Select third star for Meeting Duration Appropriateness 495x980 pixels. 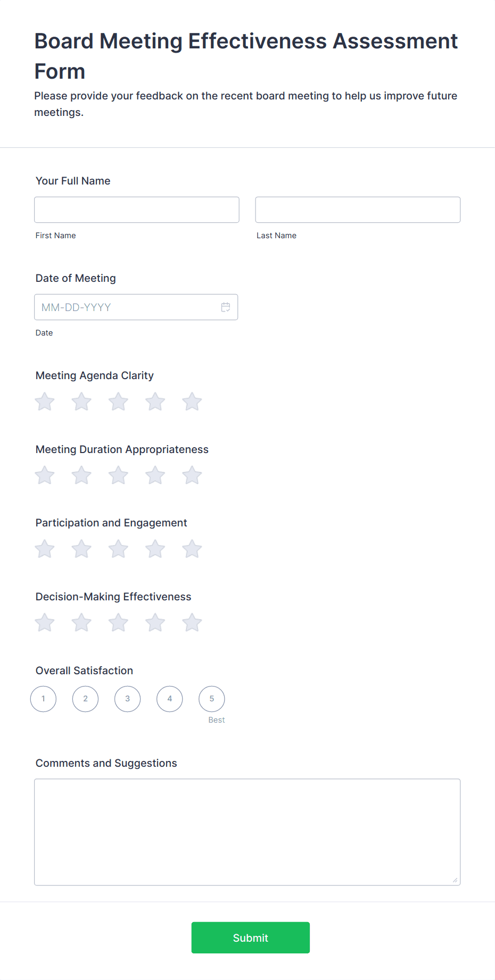[x=118, y=475]
